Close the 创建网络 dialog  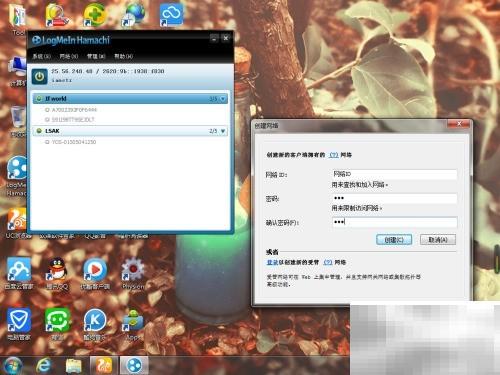click(459, 124)
